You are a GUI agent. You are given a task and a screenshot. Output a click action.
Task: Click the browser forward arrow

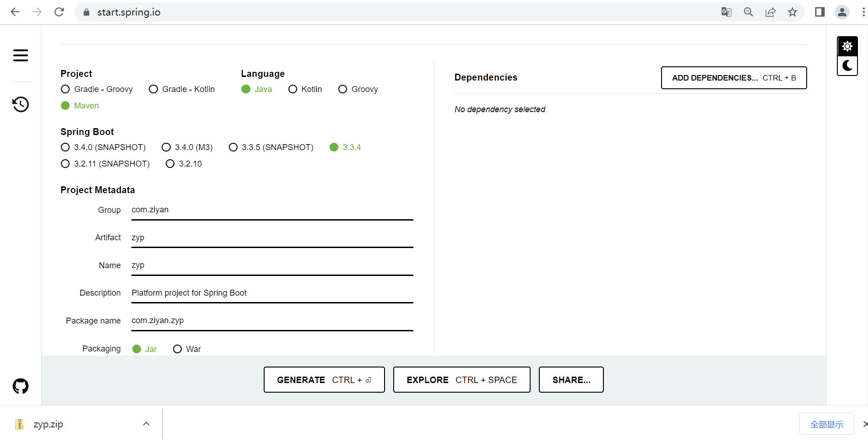(37, 12)
